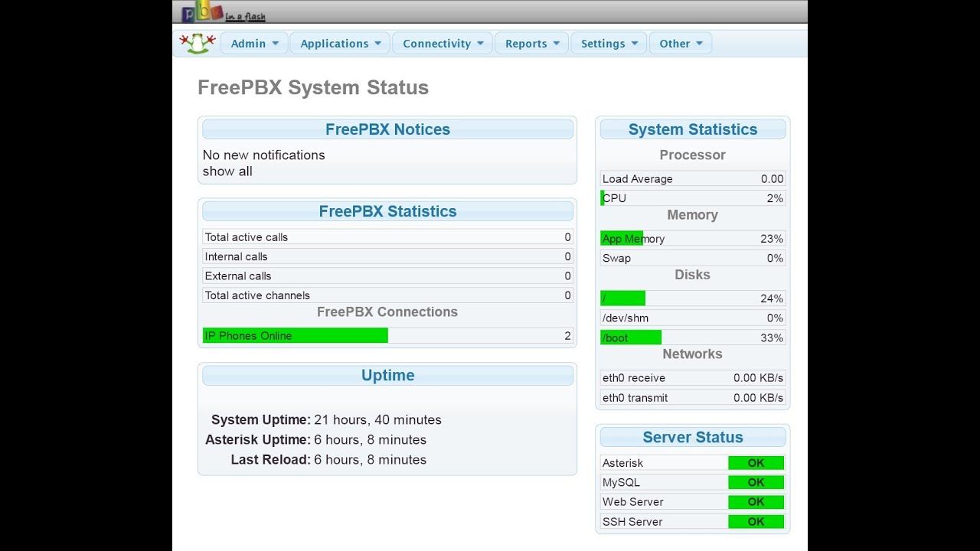
Task: Expand the Other menu
Action: coord(681,44)
